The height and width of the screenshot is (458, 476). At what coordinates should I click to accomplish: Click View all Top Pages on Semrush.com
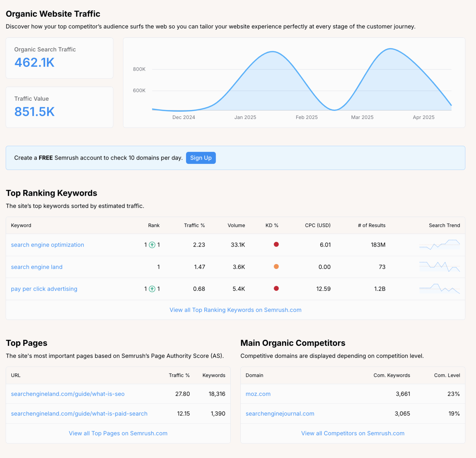[x=118, y=433]
